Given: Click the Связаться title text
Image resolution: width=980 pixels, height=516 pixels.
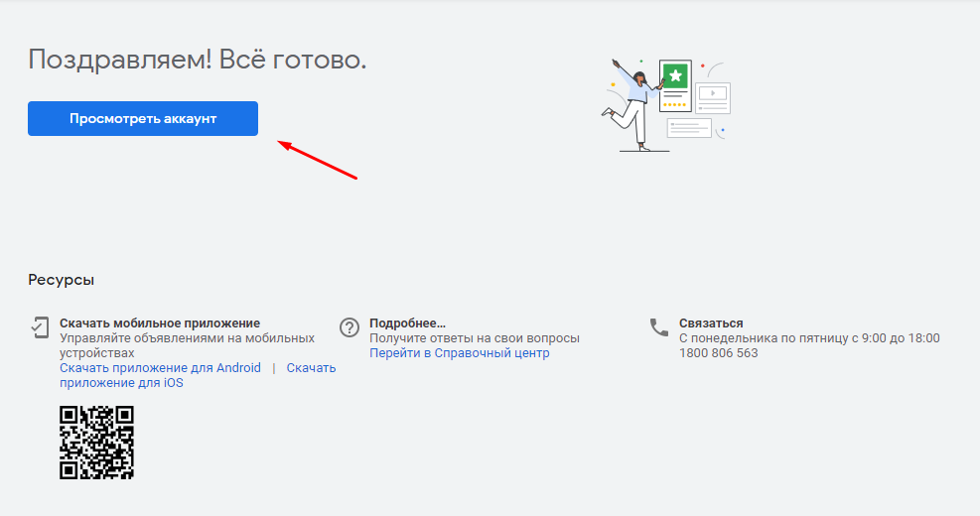Looking at the screenshot, I should (711, 323).
